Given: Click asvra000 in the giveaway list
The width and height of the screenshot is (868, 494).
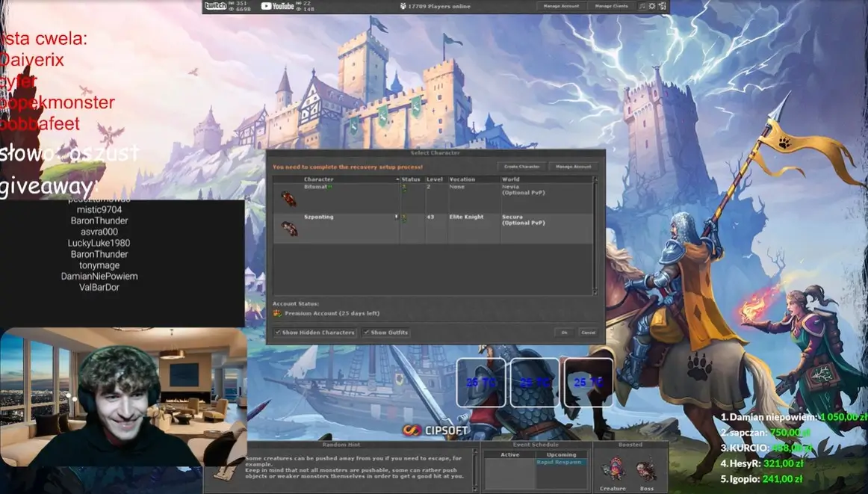Looking at the screenshot, I should click(x=99, y=232).
